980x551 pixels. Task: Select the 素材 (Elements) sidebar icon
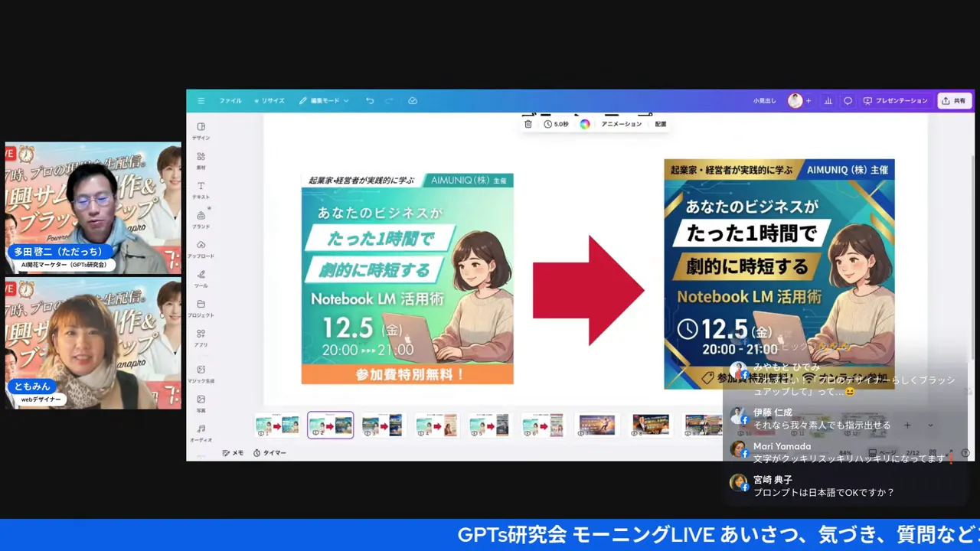(201, 161)
